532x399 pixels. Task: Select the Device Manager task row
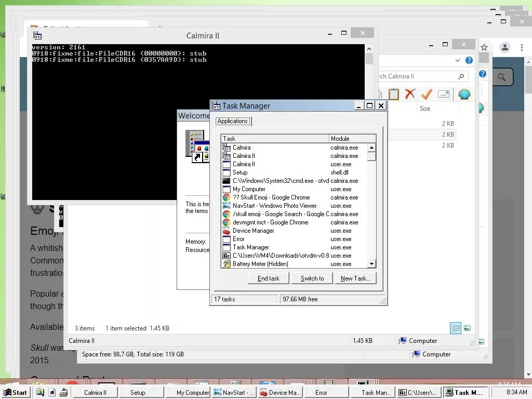(295, 231)
